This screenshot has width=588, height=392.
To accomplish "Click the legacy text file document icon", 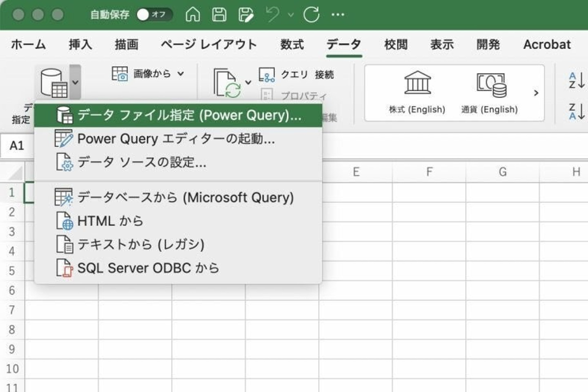I will [65, 244].
